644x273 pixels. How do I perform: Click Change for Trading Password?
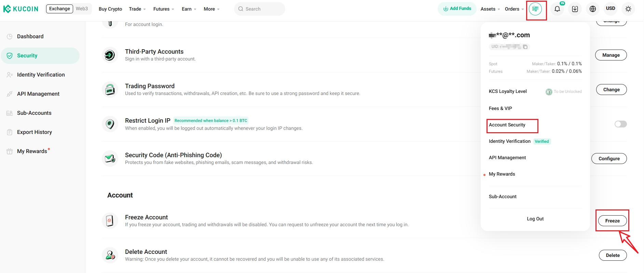(611, 90)
